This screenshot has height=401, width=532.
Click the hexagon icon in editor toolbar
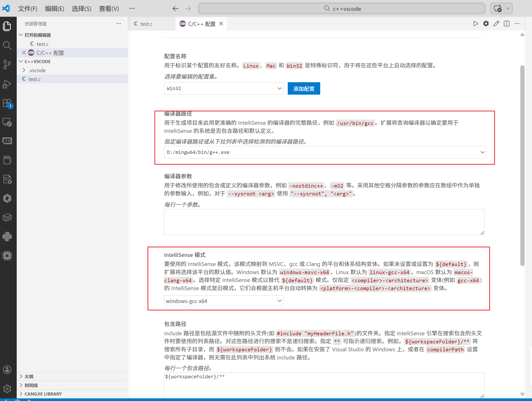tap(486, 24)
